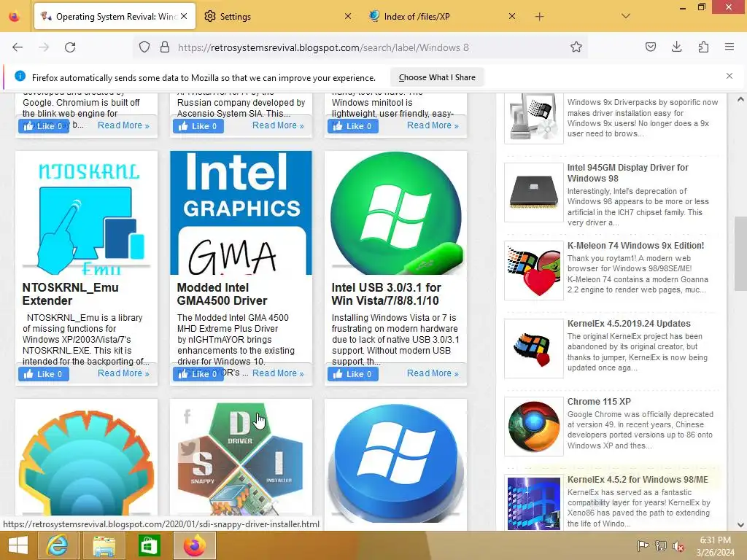Image resolution: width=747 pixels, height=560 pixels.
Task: Open the Downloads panel
Action: click(676, 47)
